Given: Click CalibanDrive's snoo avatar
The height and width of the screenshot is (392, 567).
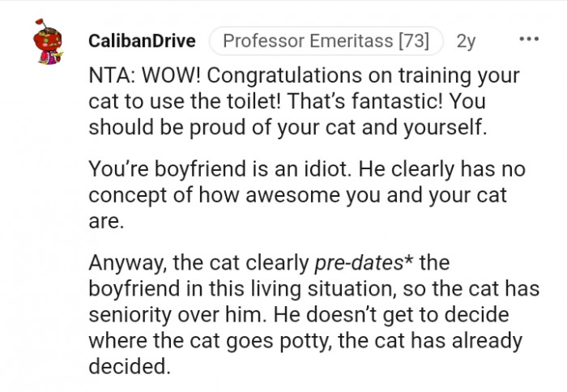Looking at the screenshot, I should (48, 41).
